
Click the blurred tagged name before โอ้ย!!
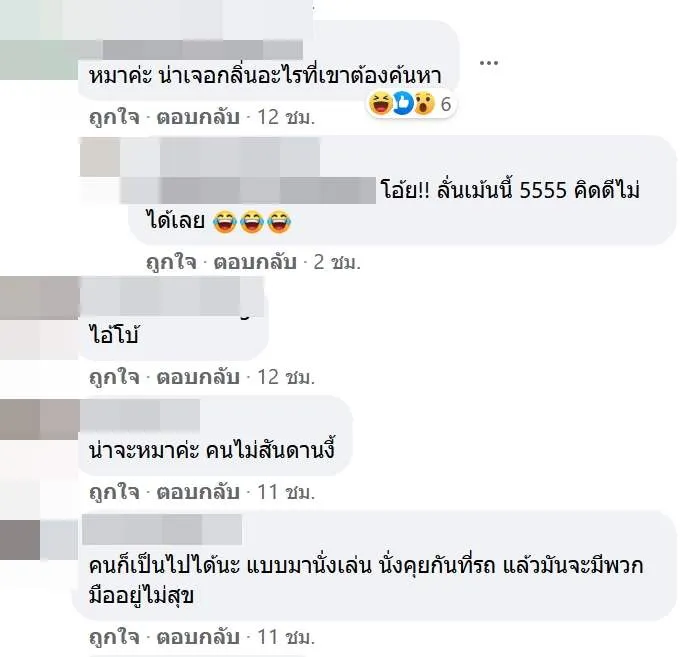click(x=248, y=190)
